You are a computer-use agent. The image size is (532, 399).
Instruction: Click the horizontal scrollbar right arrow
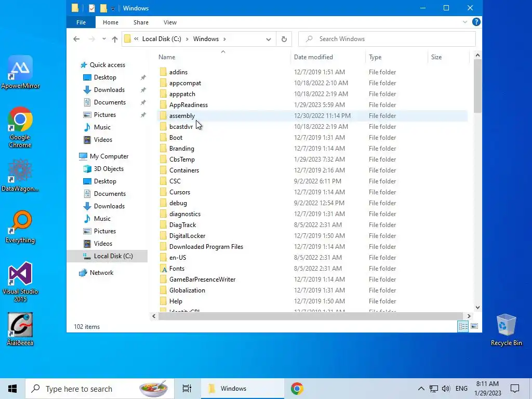(469, 316)
